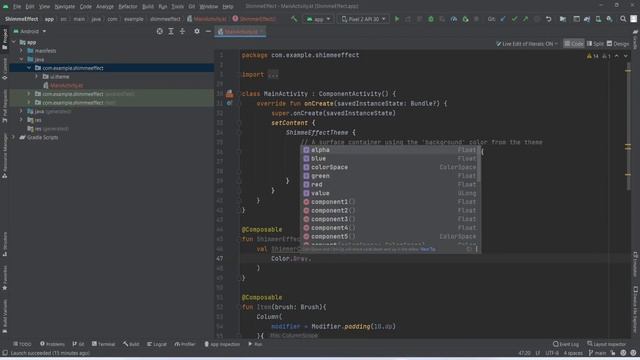Viewport: 640px width, 360px height.
Task: Click the run gutter icon beside MainActivity class
Action: coord(229,94)
